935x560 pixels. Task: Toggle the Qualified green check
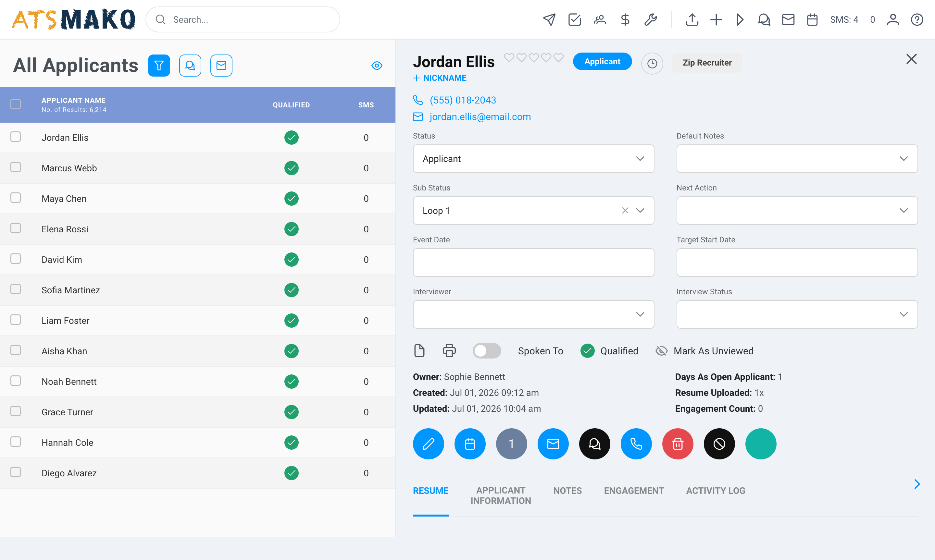click(x=587, y=350)
